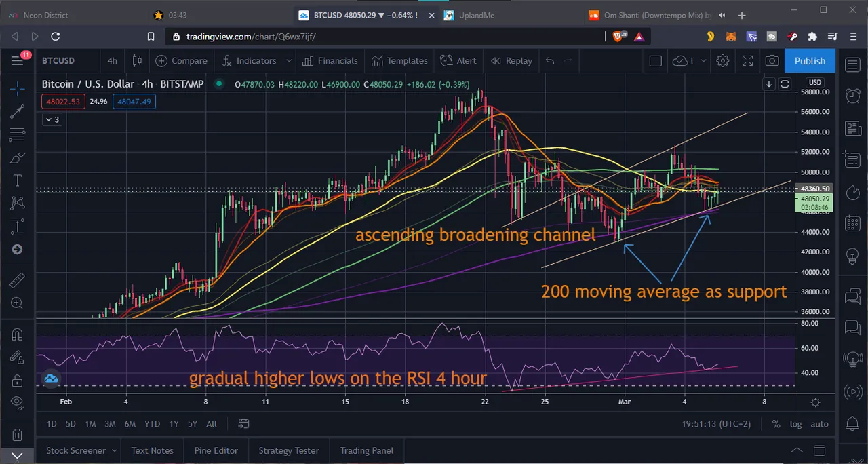
Task: Toggle log scale
Action: [795, 424]
